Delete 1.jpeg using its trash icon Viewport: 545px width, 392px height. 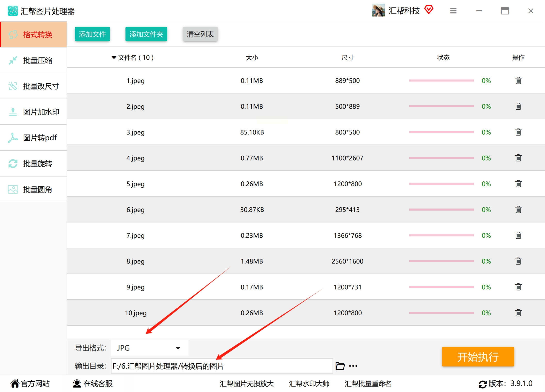pyautogui.click(x=518, y=81)
